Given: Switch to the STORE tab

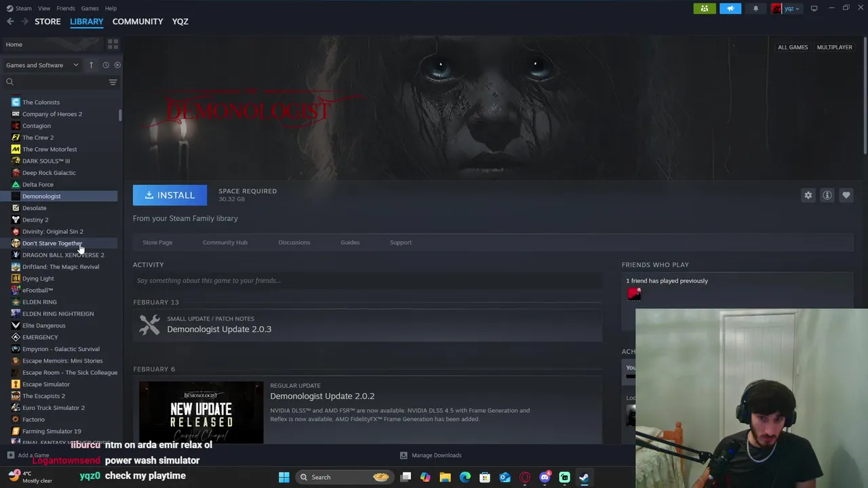Looking at the screenshot, I should click(x=47, y=22).
